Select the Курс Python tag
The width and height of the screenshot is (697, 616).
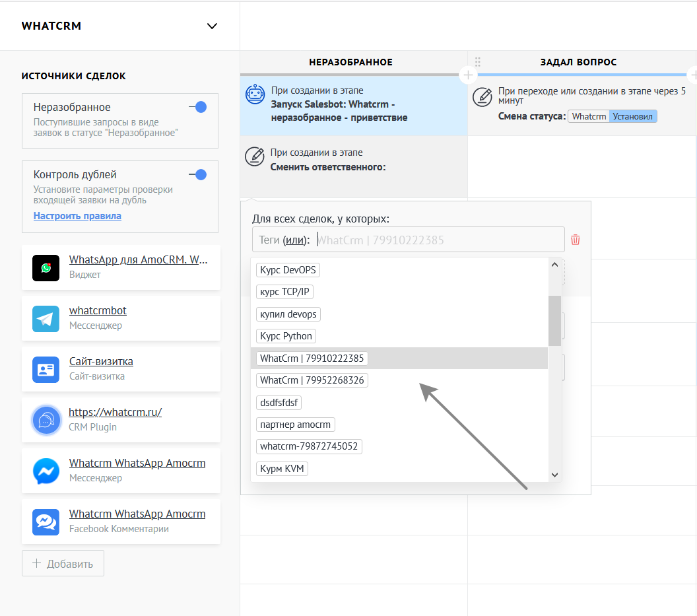click(286, 336)
